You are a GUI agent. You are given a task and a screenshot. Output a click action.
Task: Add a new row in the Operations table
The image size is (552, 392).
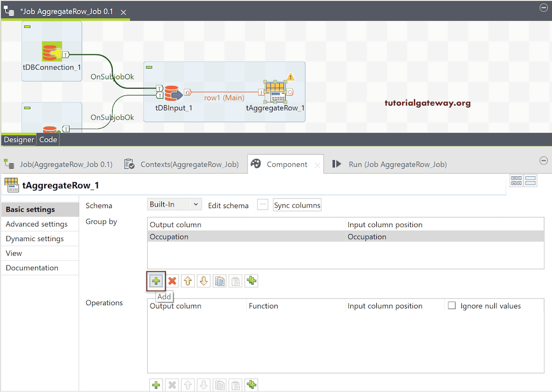pos(156,384)
